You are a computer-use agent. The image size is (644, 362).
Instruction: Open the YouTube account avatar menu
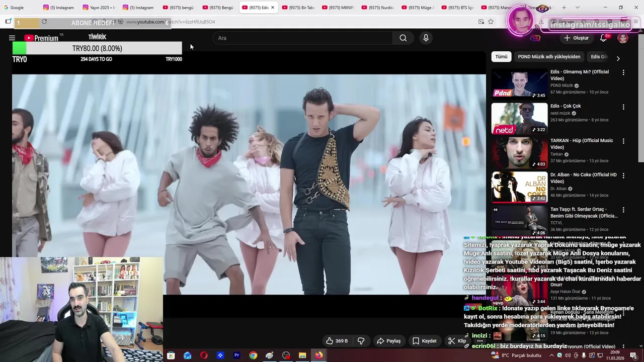[623, 38]
